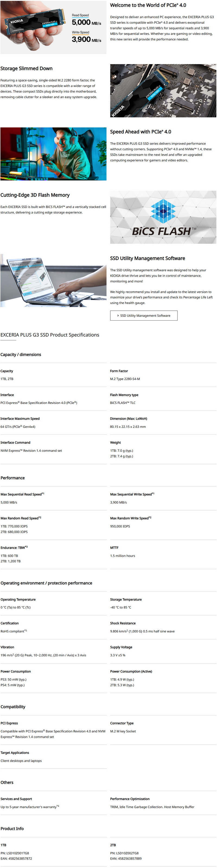
Task: Click footnote *1 beside Max Sequential Read Speed
Action: point(43,494)
